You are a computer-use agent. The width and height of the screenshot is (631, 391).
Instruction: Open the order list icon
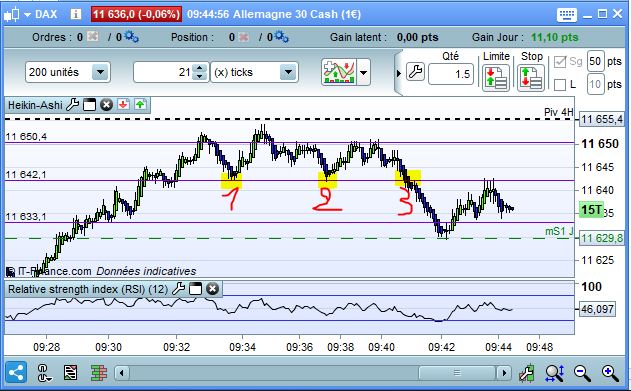71,373
